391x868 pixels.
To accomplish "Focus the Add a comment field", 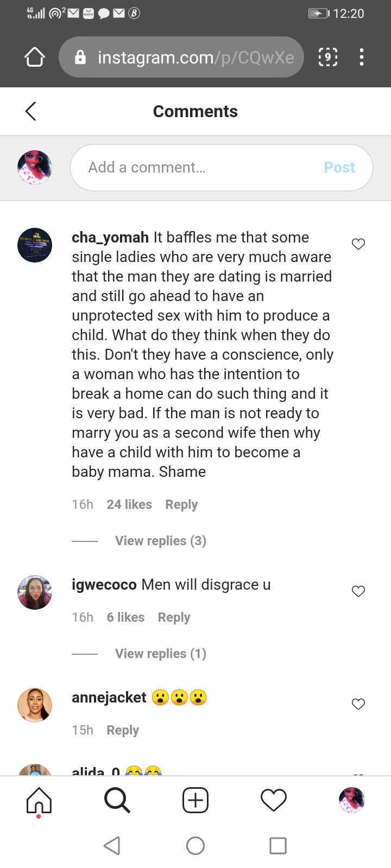I will [201, 168].
